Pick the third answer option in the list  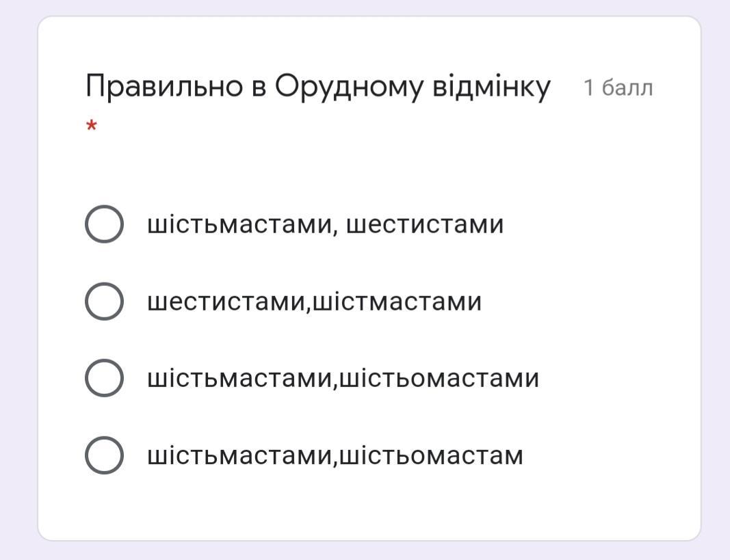pos(104,378)
